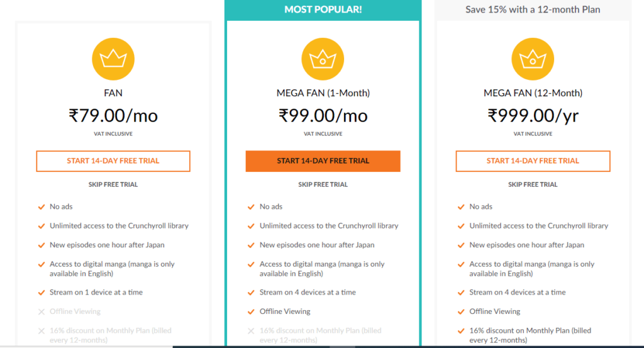Click Stream on 4 devices in 1-Month plan
Screen dimensions: 644x348
[x=308, y=293]
